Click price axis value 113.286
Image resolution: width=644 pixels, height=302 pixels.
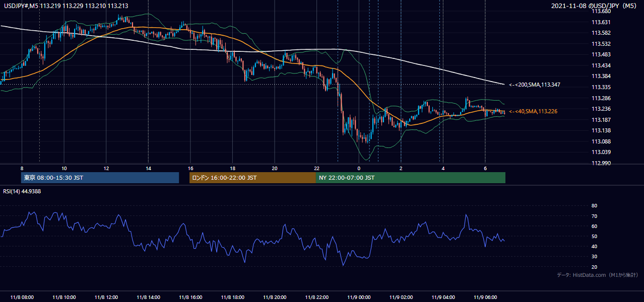tap(601, 98)
